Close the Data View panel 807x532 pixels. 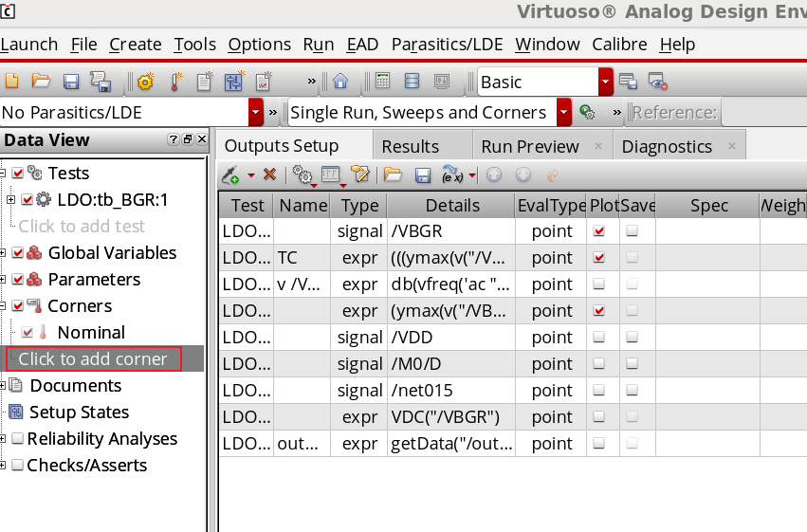tap(202, 139)
